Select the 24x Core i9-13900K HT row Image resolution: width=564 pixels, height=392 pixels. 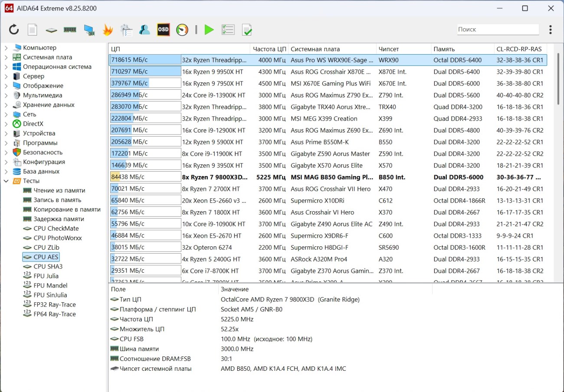click(328, 95)
